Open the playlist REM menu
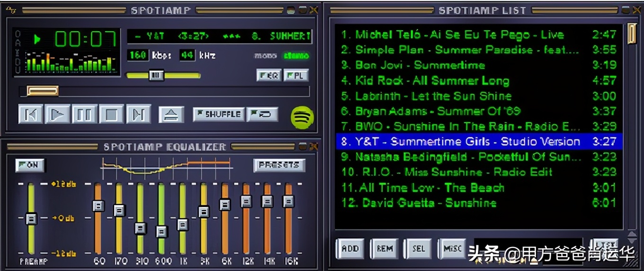Viewport: 644px width, 271px height. (385, 249)
